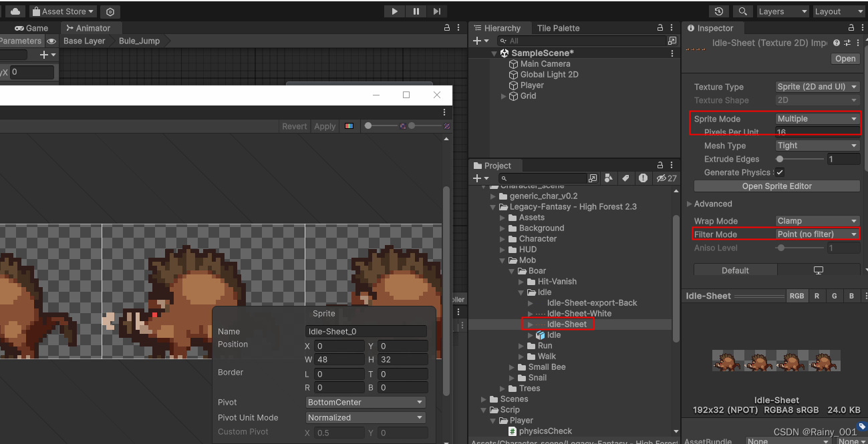Click the sprite Name field Idle-Sheet_0
This screenshot has height=444, width=868.
point(366,331)
